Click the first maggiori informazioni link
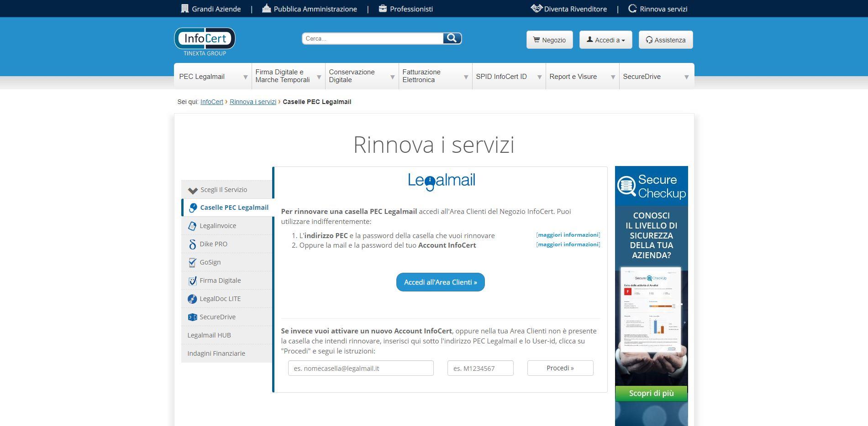 coord(568,234)
